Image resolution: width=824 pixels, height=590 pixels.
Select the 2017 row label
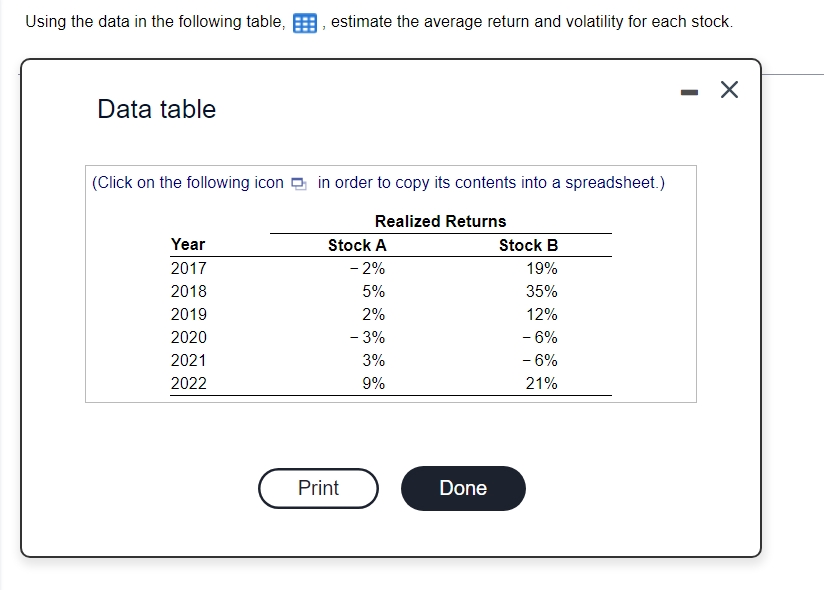pyautogui.click(x=190, y=268)
